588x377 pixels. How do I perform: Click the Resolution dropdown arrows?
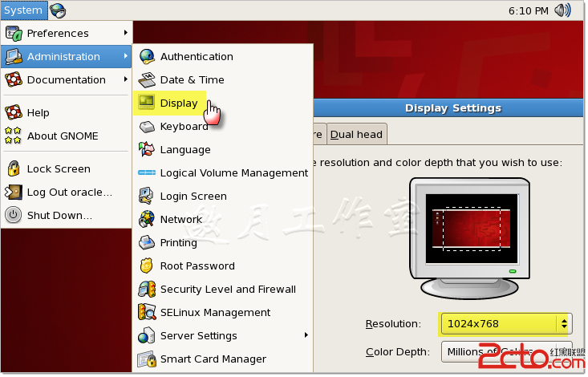click(x=564, y=324)
